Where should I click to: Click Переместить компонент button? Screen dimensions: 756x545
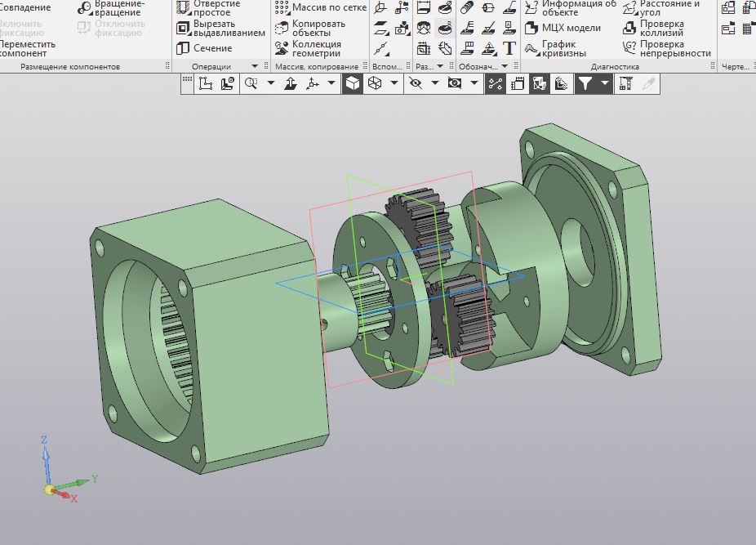click(28, 48)
